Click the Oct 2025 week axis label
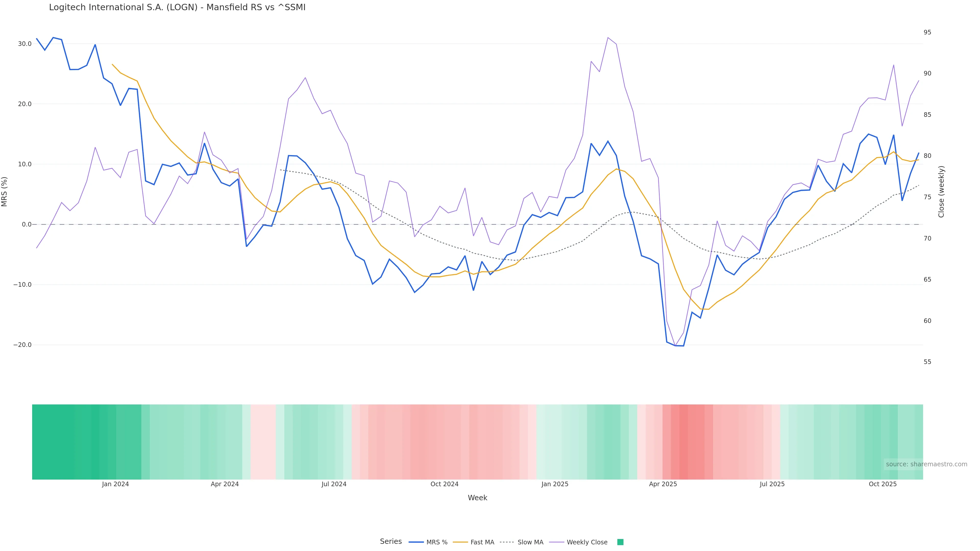The image size is (980, 551). click(x=883, y=484)
